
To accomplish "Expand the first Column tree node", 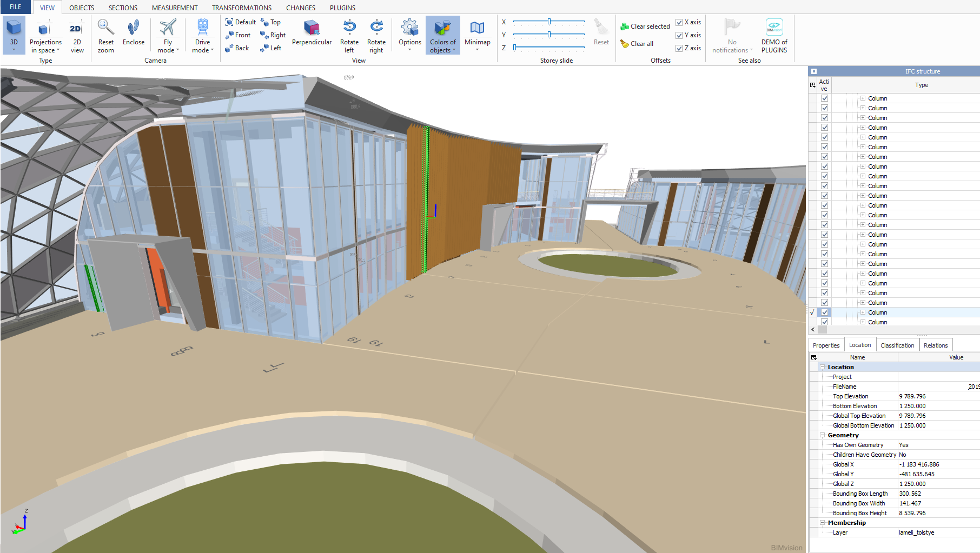I will coord(863,98).
